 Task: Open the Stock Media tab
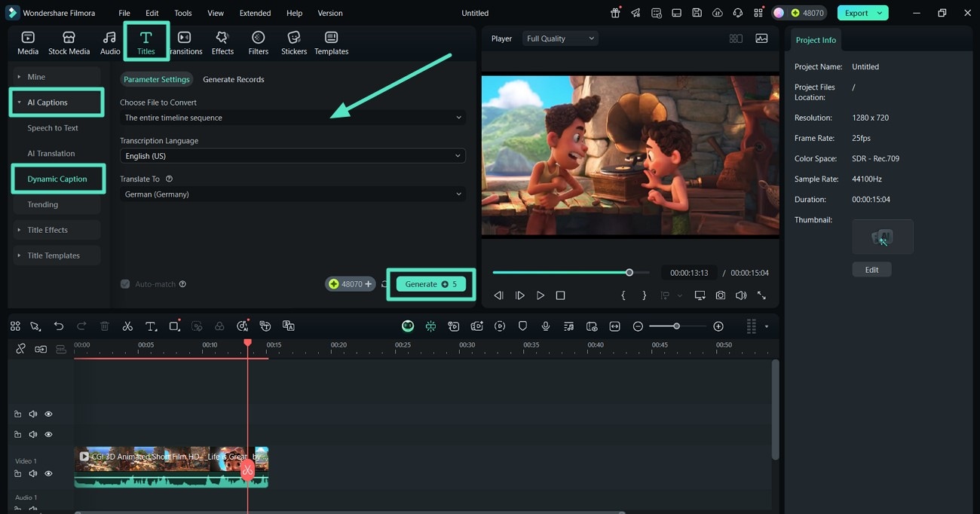69,43
